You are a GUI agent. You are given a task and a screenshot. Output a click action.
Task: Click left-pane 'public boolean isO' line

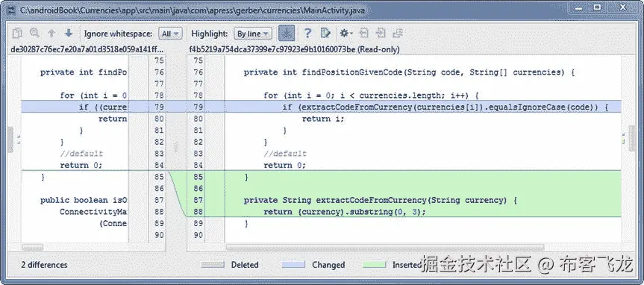84,200
